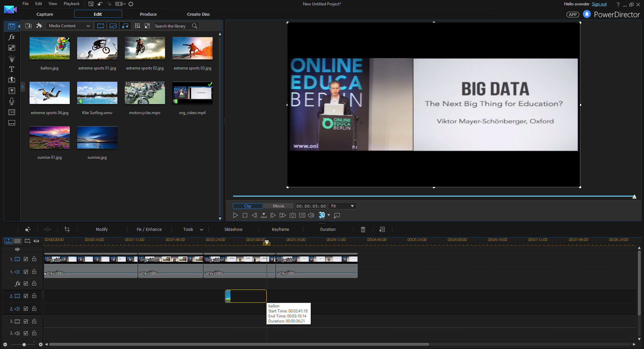Open the Title Room T icon
Image resolution: width=644 pixels, height=349 pixels.
[x=11, y=69]
